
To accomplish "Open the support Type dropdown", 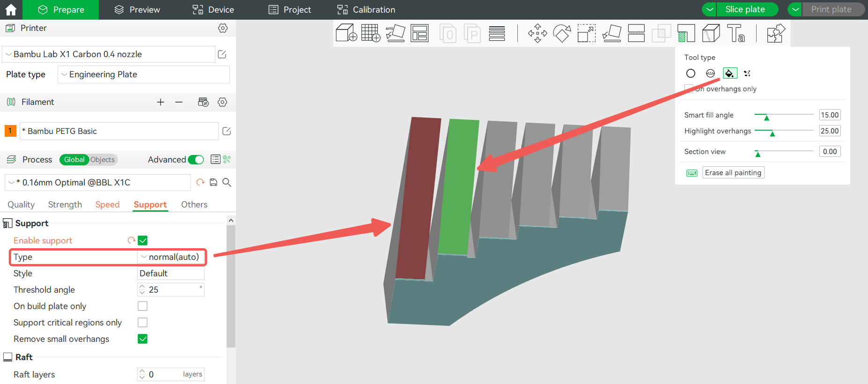I will 171,257.
